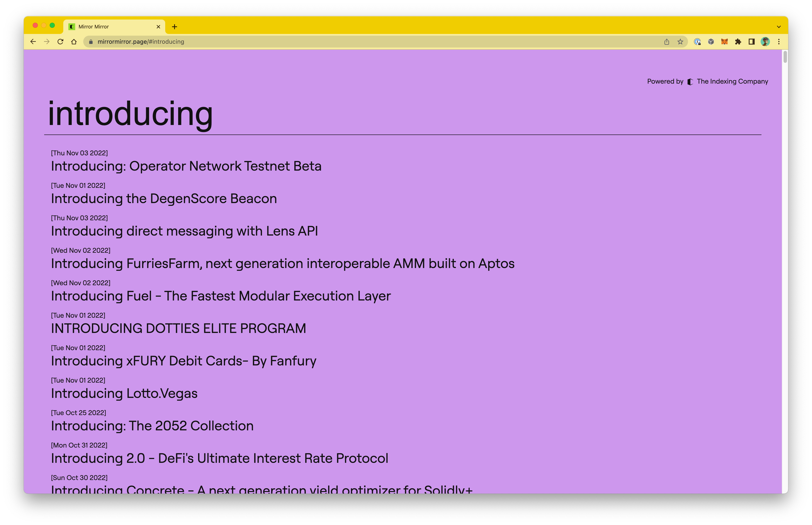Image resolution: width=812 pixels, height=525 pixels.
Task: Go to the home page icon
Action: tap(74, 42)
